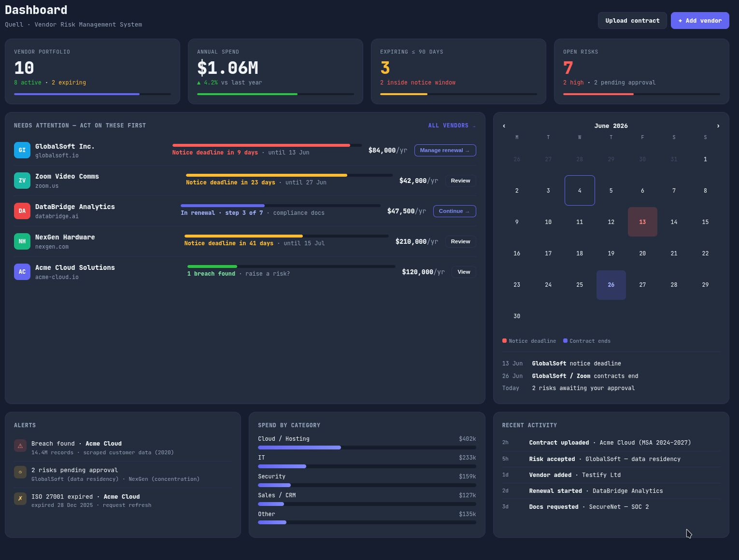
Task: Select June 26 contract end date
Action: (611, 285)
